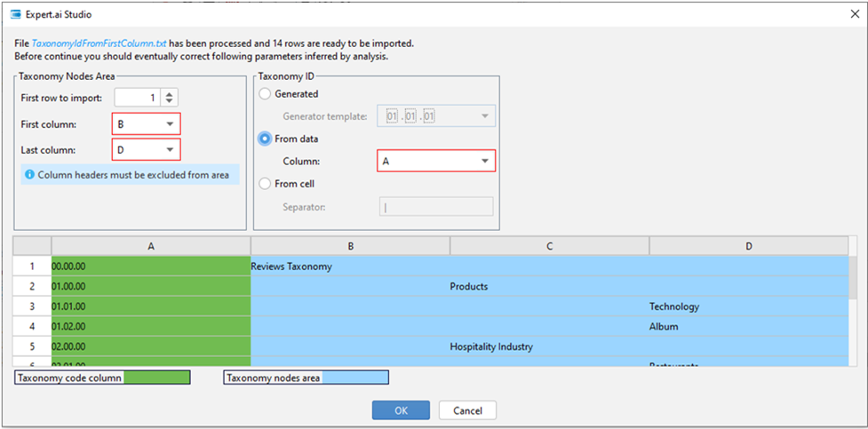
Task: Click the Cancel button
Action: tap(467, 410)
